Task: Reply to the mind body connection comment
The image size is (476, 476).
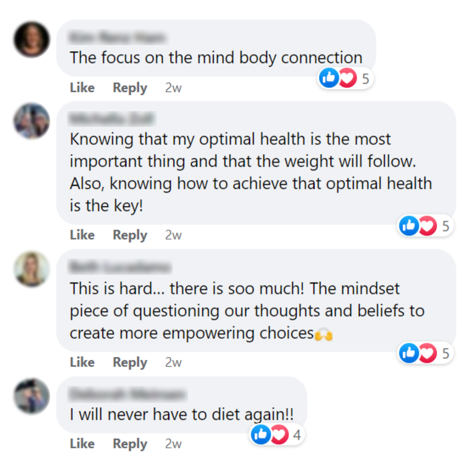Action: pyautogui.click(x=130, y=88)
